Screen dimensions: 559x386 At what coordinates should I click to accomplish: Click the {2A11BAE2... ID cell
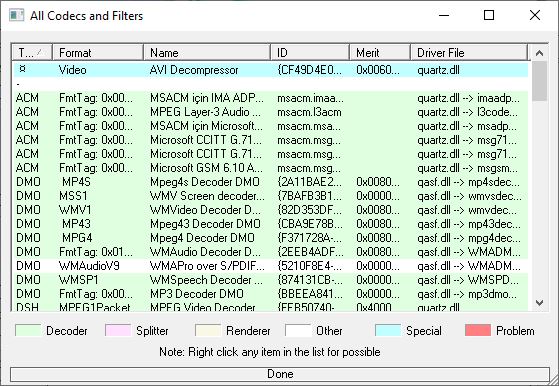click(309, 182)
